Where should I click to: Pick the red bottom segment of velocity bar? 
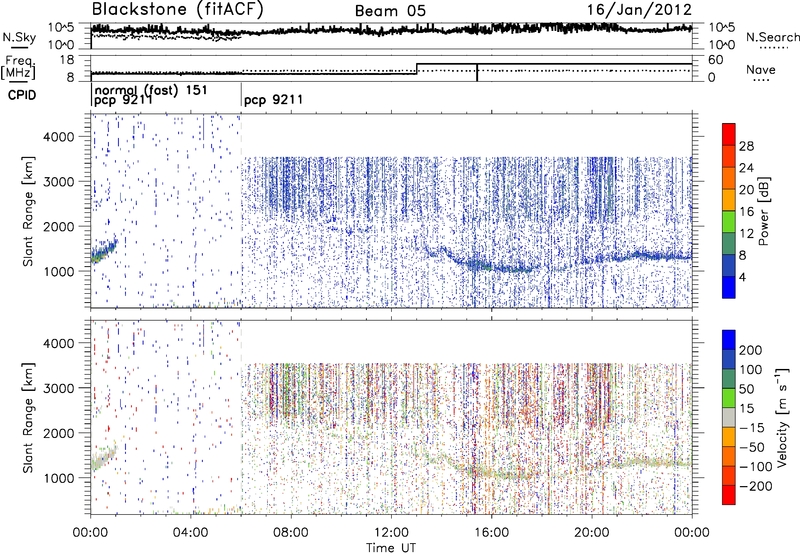[729, 495]
